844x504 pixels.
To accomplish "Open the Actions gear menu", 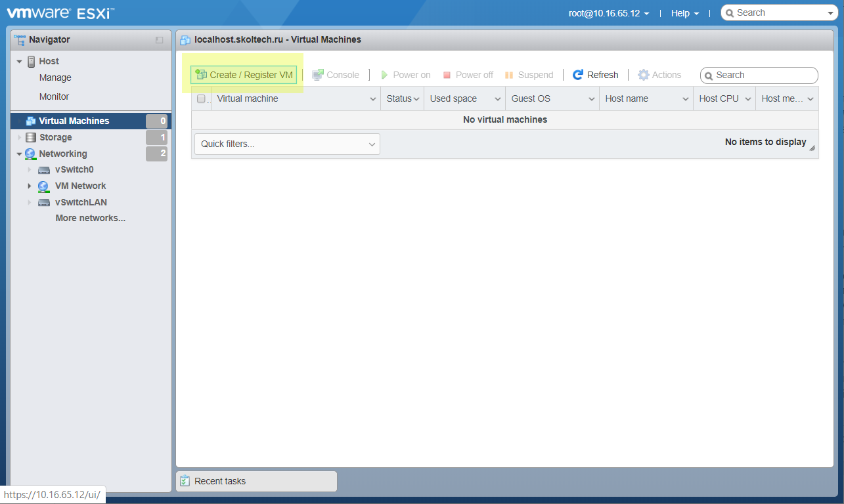I will coord(659,75).
